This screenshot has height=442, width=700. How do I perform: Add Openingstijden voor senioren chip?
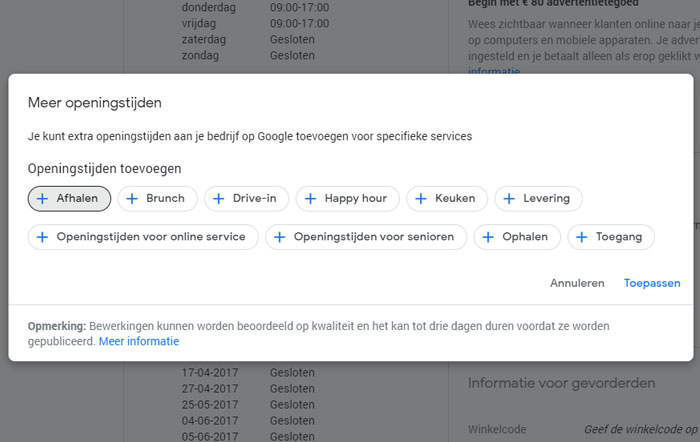pyautogui.click(x=366, y=237)
